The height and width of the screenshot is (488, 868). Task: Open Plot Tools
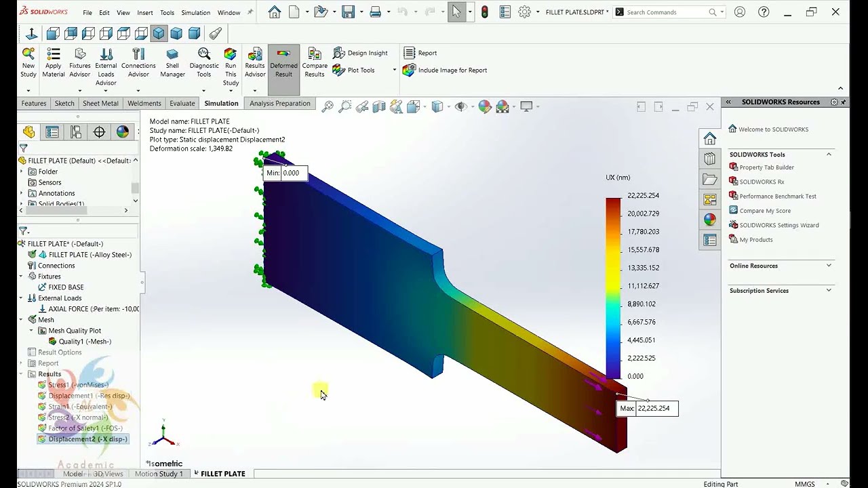pos(354,70)
